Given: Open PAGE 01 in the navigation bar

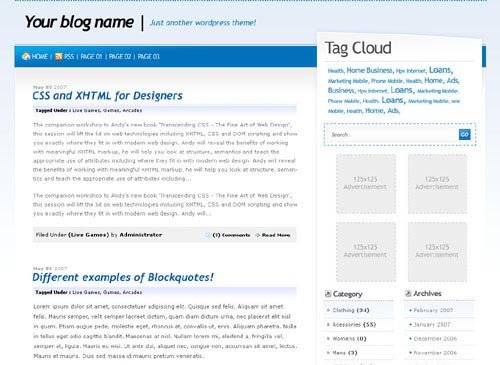Looking at the screenshot, I should (91, 56).
